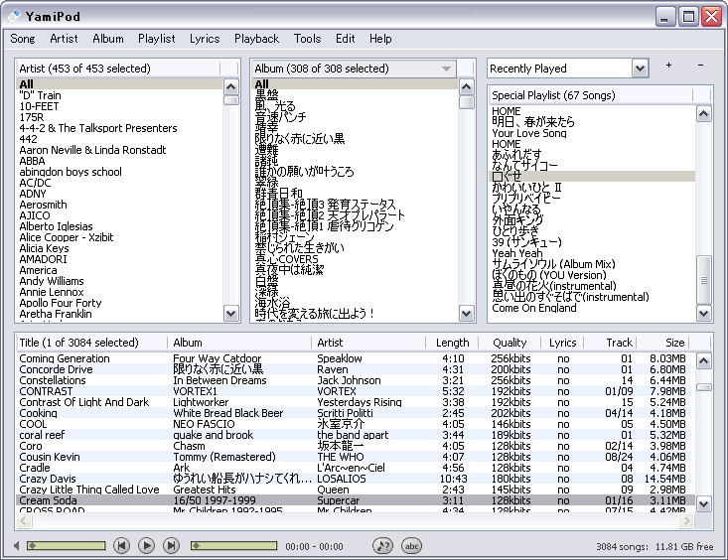The image size is (728, 560).
Task: Sort songs by Quality column header
Action: [510, 343]
